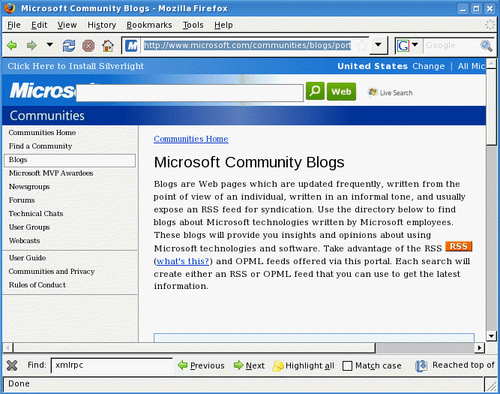Click the 'Reached top of' wrap icon
Screen dimensions: 500x394
click(x=421, y=366)
